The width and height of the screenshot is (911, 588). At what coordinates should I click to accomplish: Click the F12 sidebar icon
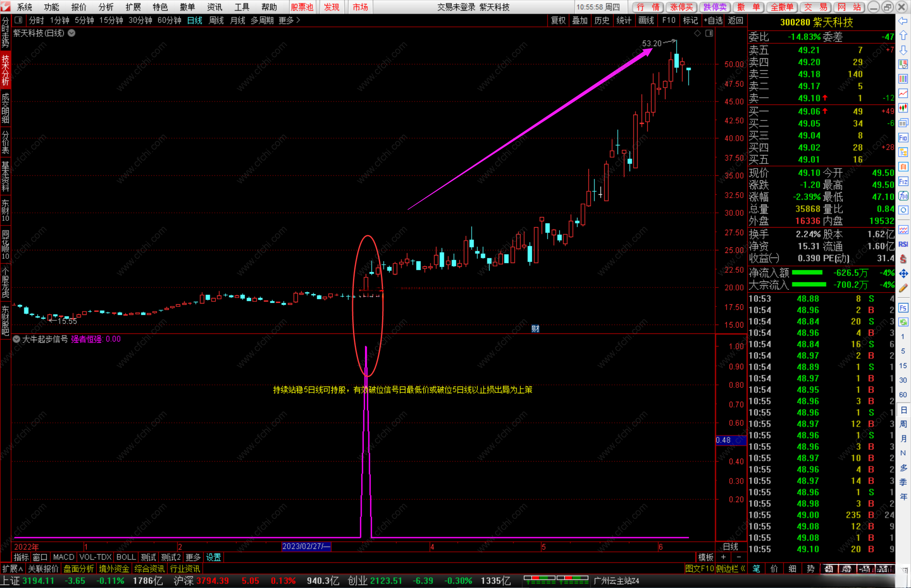click(x=903, y=182)
